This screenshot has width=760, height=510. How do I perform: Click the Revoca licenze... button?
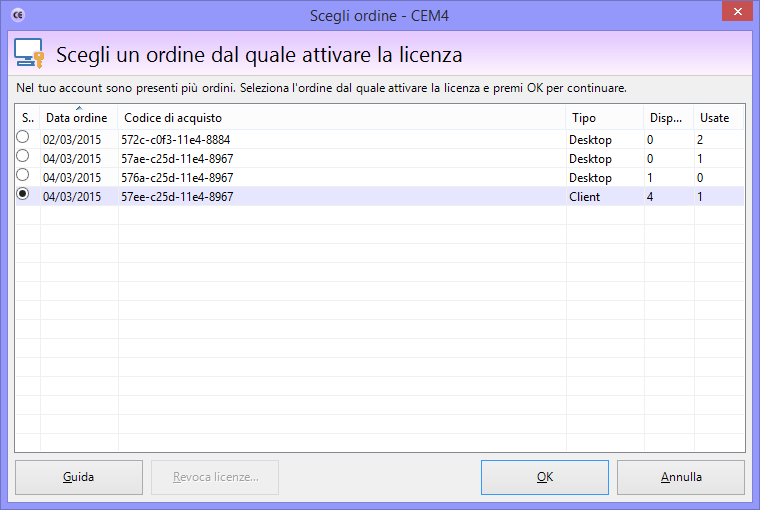pyautogui.click(x=215, y=478)
